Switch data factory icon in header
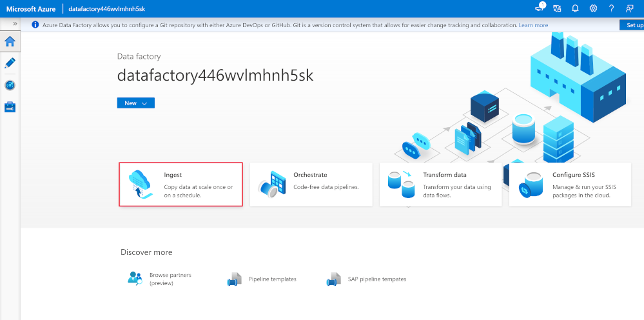This screenshot has height=320, width=644. [x=557, y=8]
